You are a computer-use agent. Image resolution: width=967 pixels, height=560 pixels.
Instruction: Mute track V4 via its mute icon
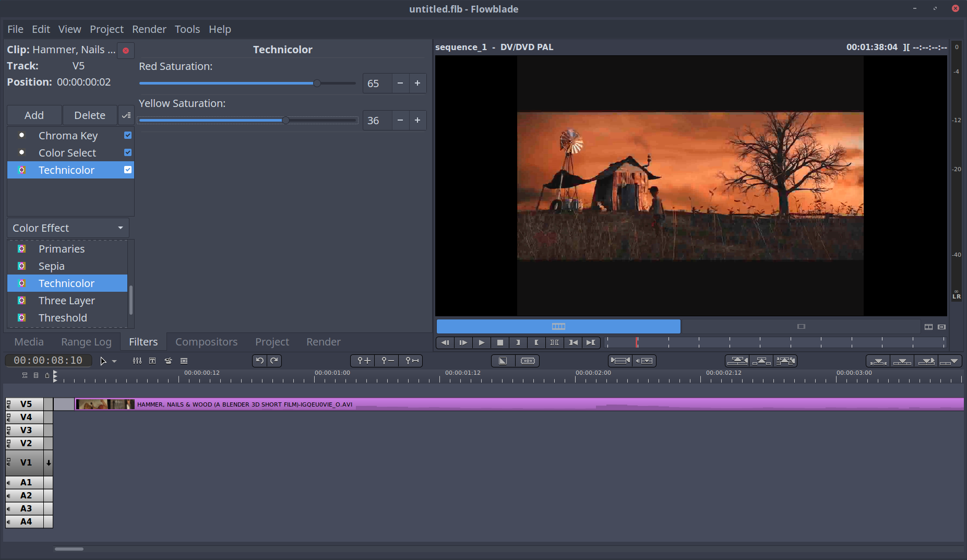coord(9,417)
